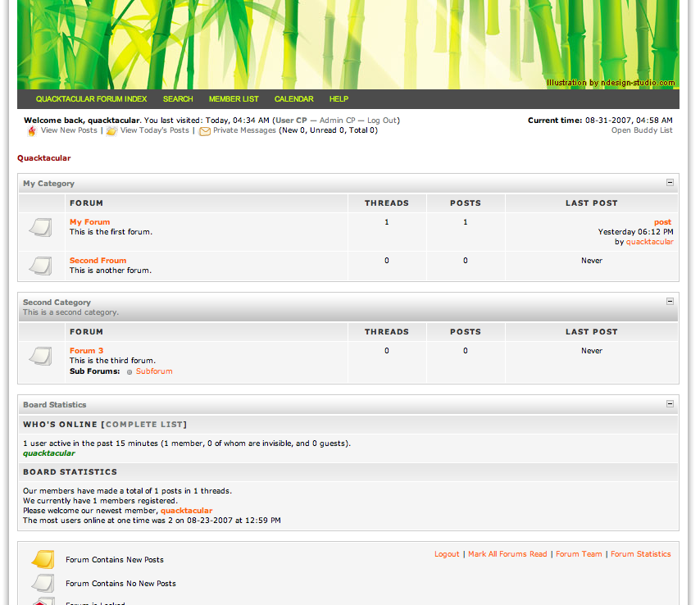The image size is (700, 605).
Task: Click the Second Froum status icon
Action: [x=41, y=266]
